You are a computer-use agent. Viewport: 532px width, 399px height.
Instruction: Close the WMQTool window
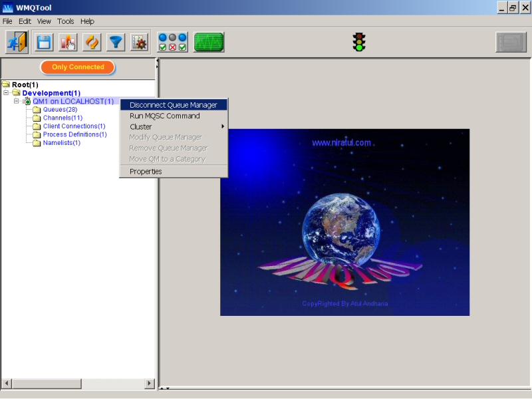pos(525,8)
